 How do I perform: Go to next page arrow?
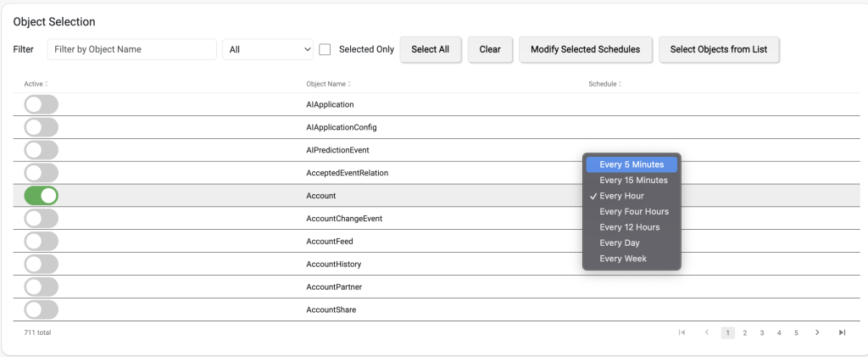pos(817,332)
